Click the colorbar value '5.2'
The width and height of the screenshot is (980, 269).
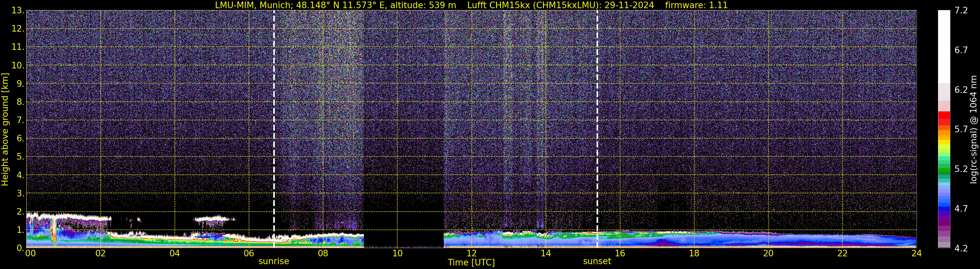[x=961, y=169]
